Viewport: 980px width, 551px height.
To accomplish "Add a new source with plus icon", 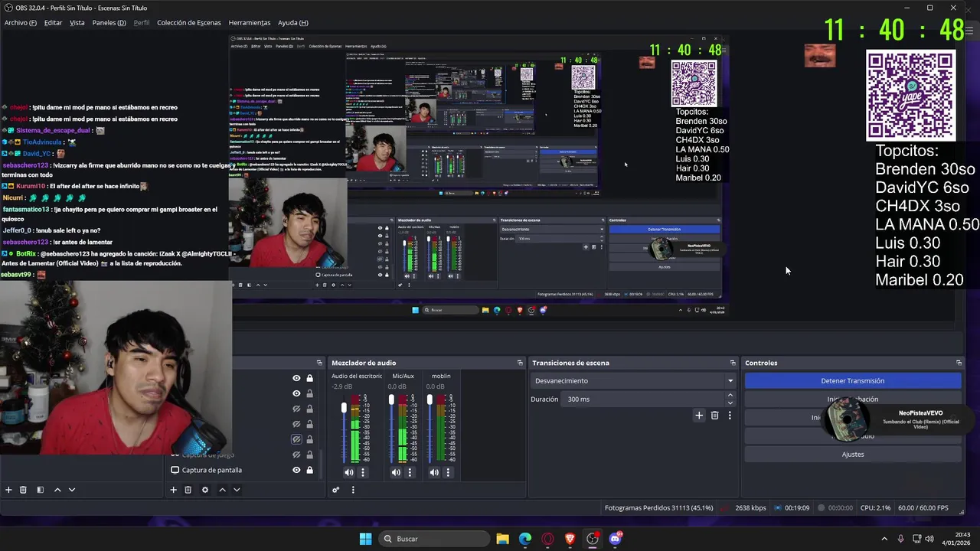I will (x=173, y=490).
